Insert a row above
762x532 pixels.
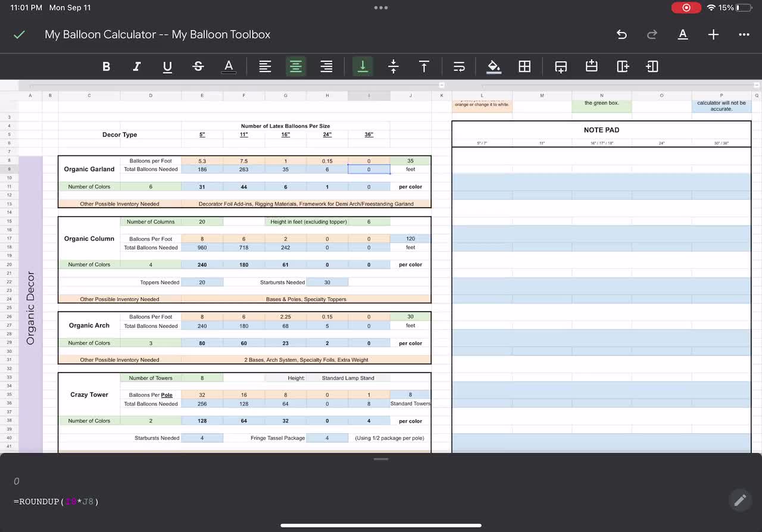click(591, 67)
